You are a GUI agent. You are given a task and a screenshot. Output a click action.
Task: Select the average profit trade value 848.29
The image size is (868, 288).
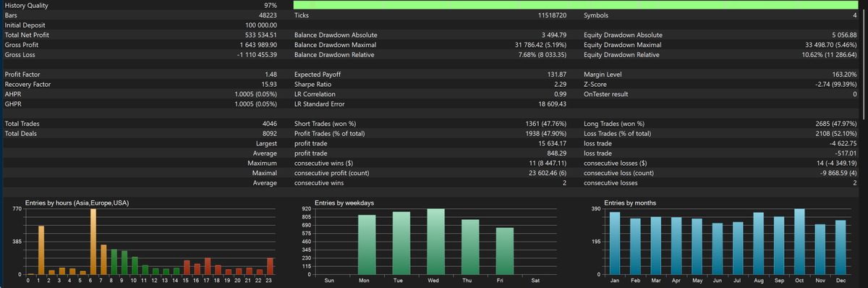point(557,153)
